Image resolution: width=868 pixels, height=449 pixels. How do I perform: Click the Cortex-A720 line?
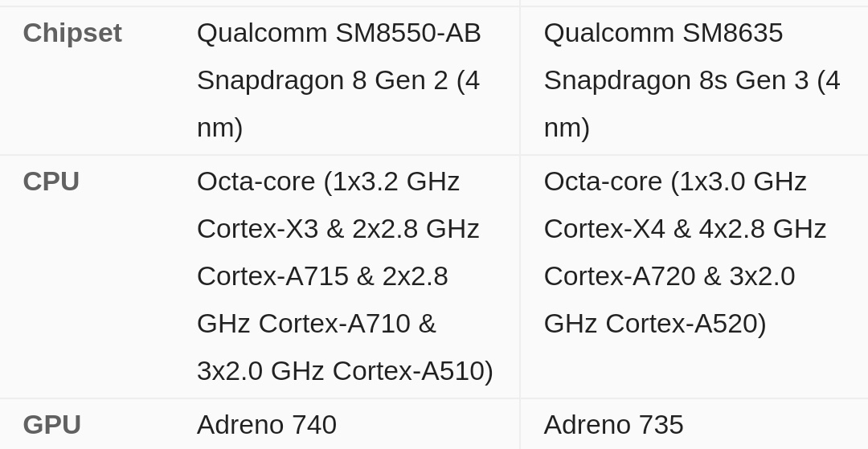click(x=669, y=276)
